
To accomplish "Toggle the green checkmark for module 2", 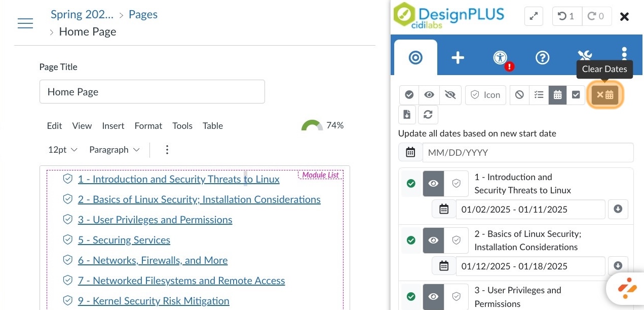I will click(x=411, y=240).
